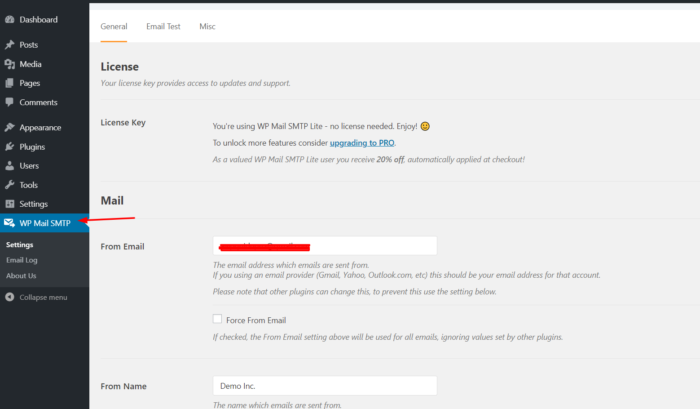This screenshot has height=409, width=700.
Task: Click the Users person icon
Action: pos(9,166)
